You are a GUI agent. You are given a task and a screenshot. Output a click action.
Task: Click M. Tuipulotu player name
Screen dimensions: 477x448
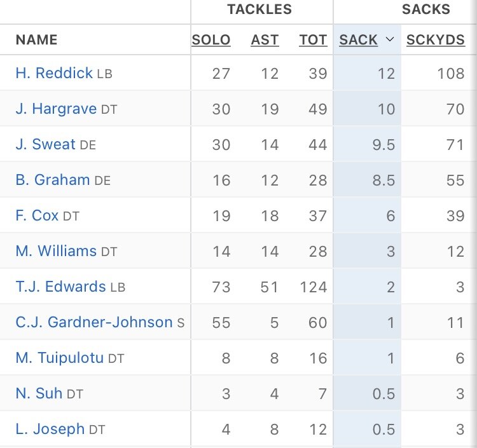click(x=59, y=358)
